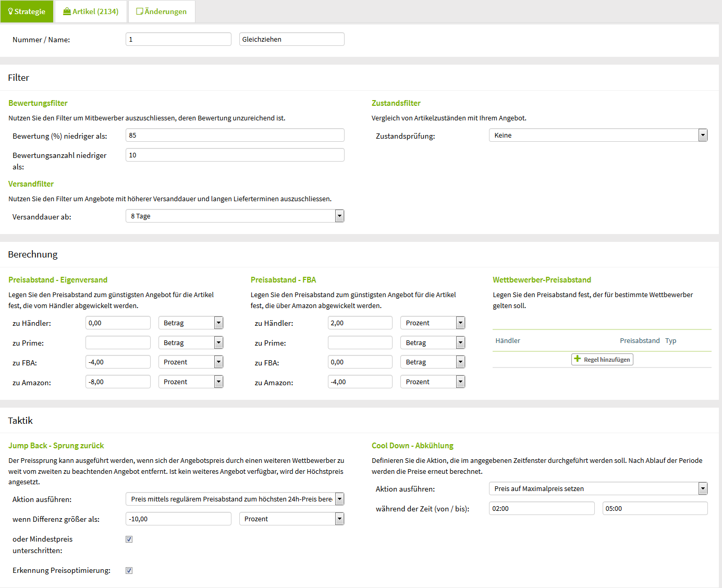Click the lightbulb icon on Strategie tab
Viewport: 722px width, 588px height.
[x=10, y=11]
